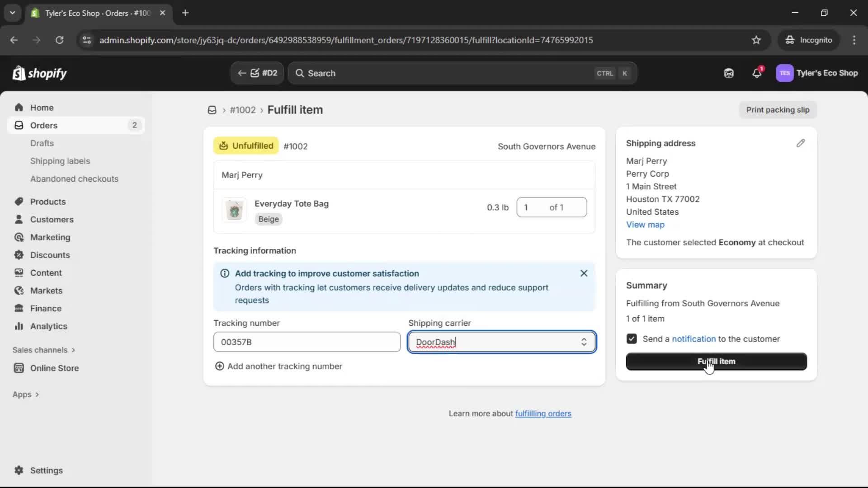Open notifications via the bell icon
Screen dimensions: 868x488
click(757, 73)
